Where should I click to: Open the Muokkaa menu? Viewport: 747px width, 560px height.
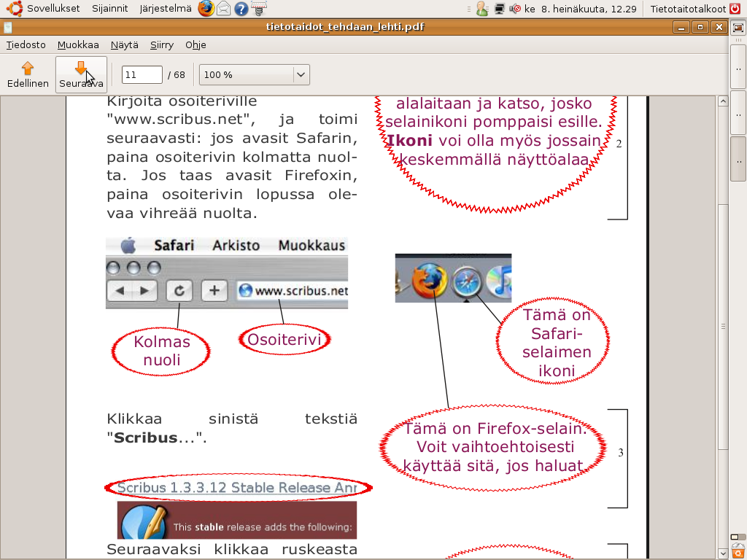click(78, 44)
